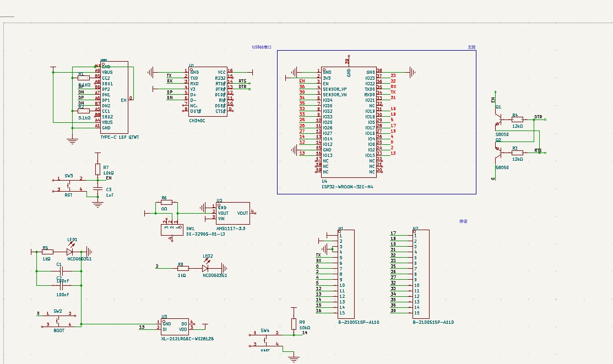613x364 pixels.
Task: Select resistor R4 12kΩ near DTR
Action: (x=517, y=119)
